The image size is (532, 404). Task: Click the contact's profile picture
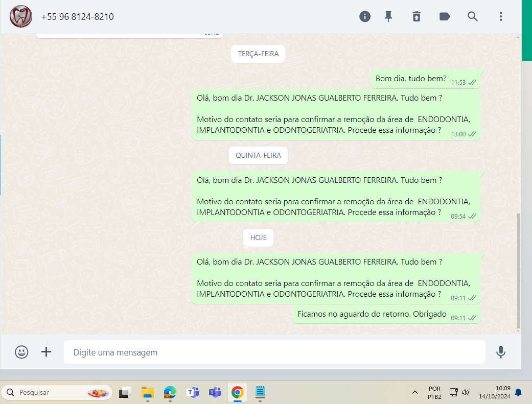21,16
